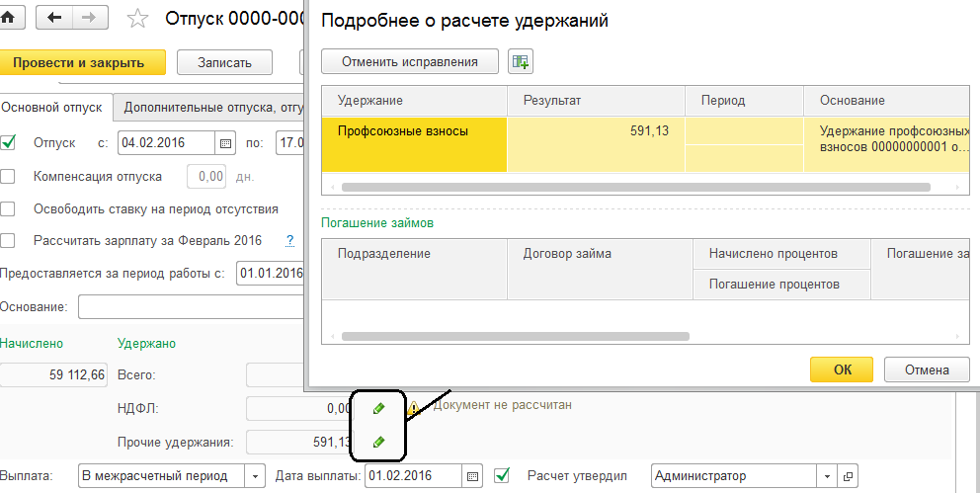Click the Выплата field В межрасчетный период
This screenshot has width=980, height=493.
pyautogui.click(x=162, y=476)
